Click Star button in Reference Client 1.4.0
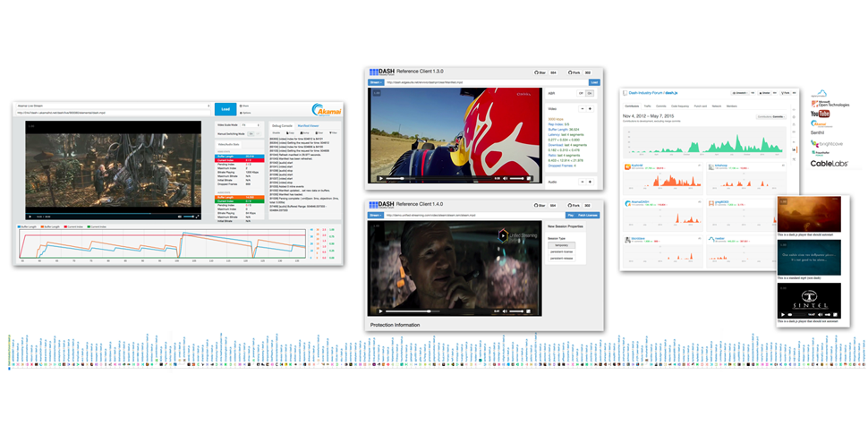 point(540,206)
